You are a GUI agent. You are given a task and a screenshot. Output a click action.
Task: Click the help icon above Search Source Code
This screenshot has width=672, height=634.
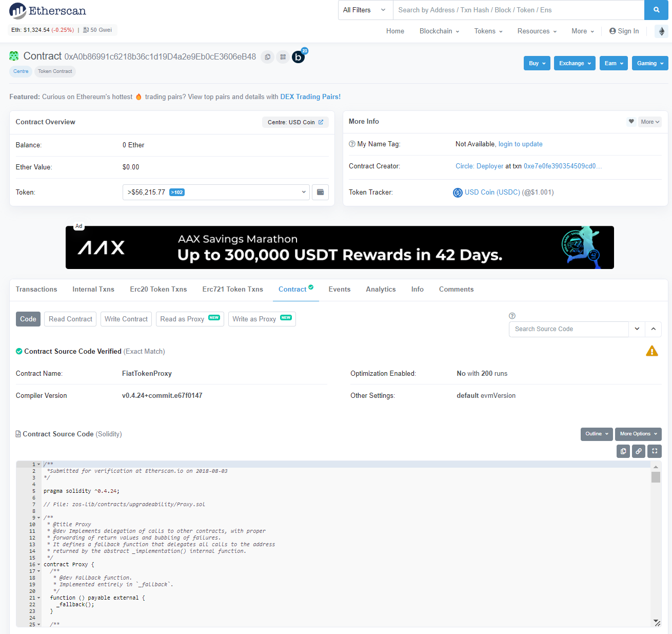[512, 316]
